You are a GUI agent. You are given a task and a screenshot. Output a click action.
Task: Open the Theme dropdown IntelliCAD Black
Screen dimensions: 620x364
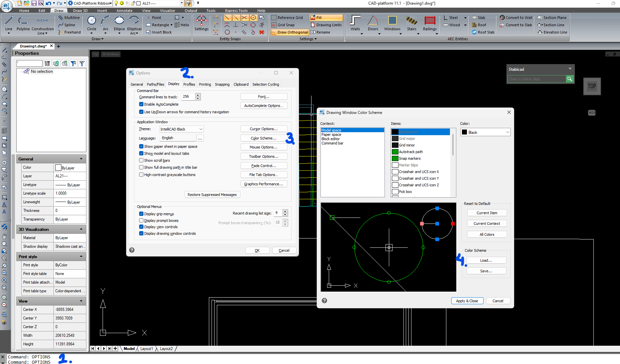coord(181,129)
